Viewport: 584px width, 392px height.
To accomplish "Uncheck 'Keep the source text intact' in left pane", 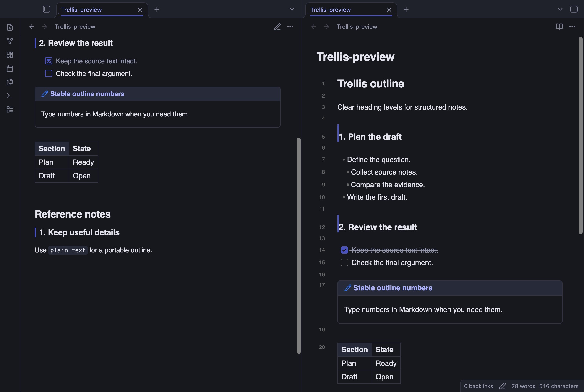I will coord(49,61).
